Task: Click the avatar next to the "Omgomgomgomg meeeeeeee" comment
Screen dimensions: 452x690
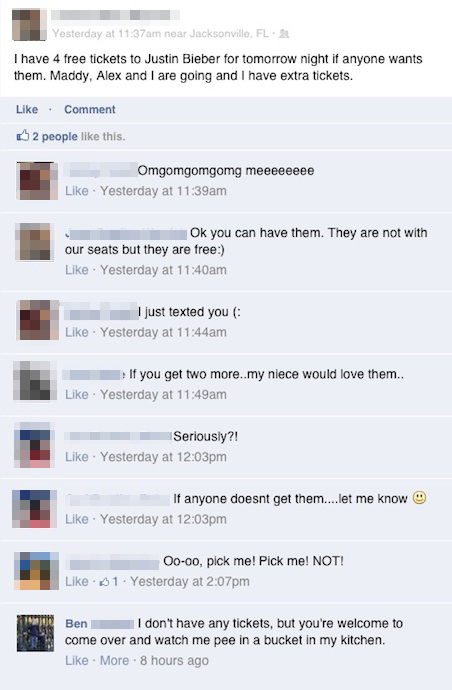Action: tap(37, 181)
